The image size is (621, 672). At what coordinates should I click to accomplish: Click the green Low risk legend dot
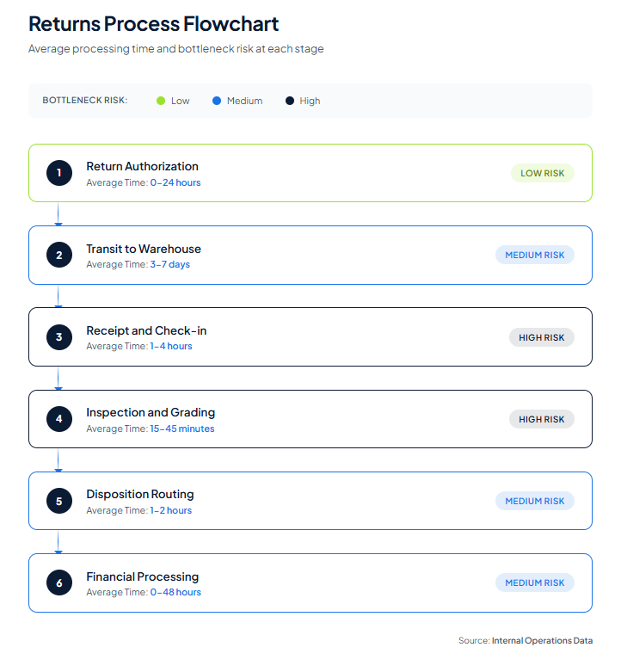[161, 101]
